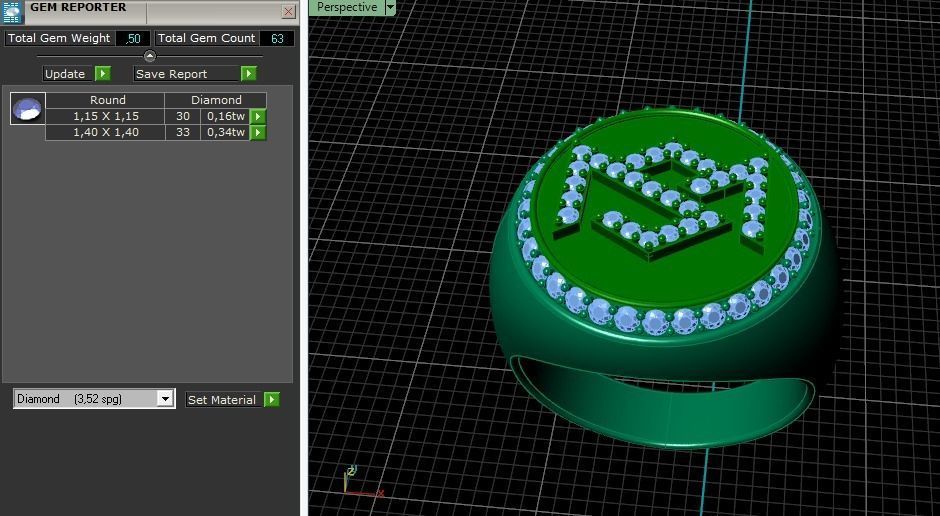Click the count cell showing 30
940x516 pixels.
(x=183, y=116)
